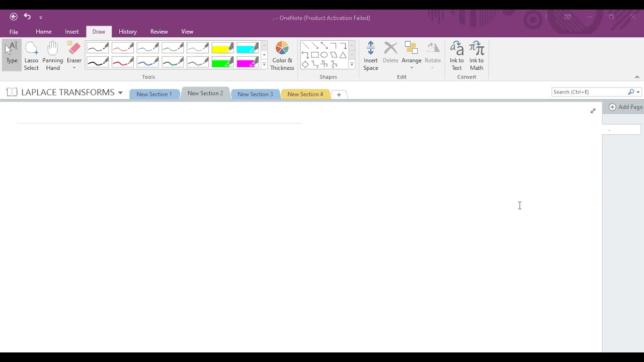Select the thick black pen, bottom row
The image size is (644, 362).
coord(98,62)
